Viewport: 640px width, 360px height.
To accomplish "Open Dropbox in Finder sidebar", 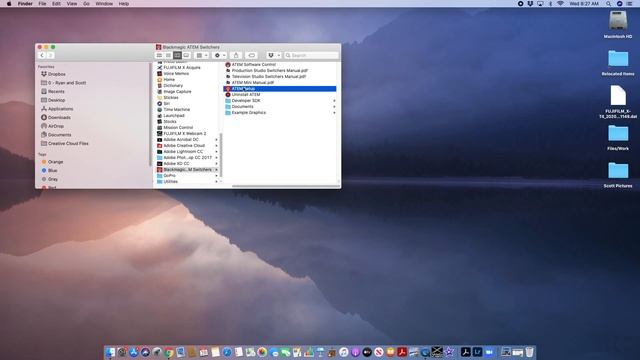I will (53, 74).
